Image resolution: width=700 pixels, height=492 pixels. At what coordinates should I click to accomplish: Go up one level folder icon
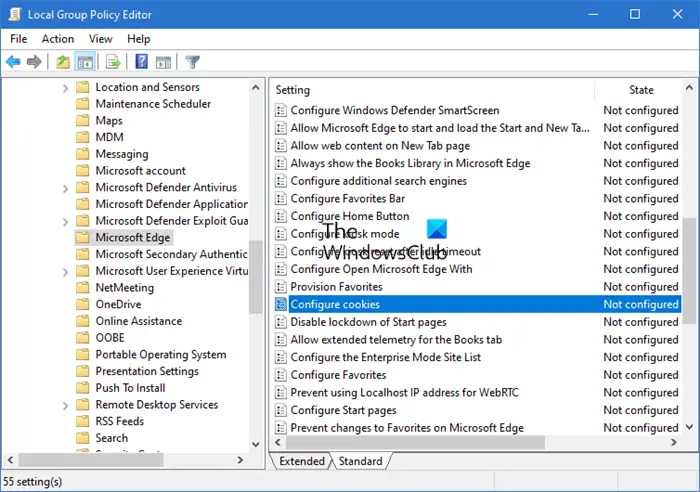(x=62, y=62)
